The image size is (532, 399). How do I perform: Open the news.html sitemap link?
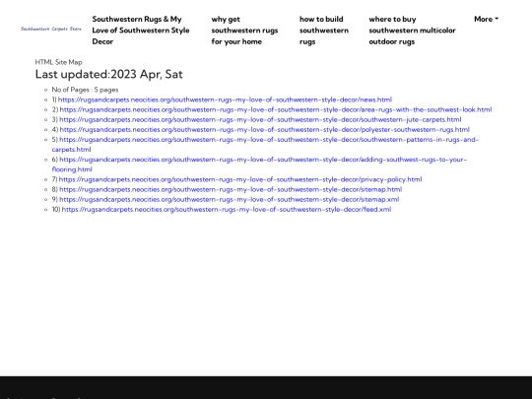(x=225, y=100)
